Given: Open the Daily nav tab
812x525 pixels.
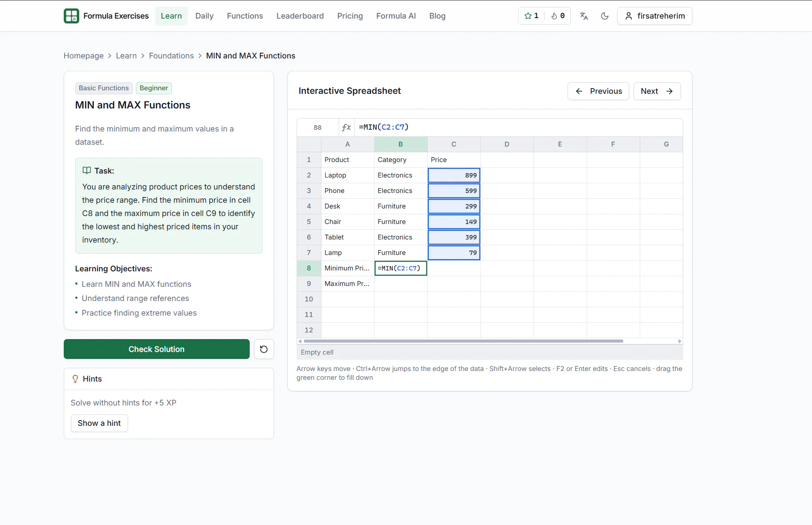Looking at the screenshot, I should [x=205, y=16].
